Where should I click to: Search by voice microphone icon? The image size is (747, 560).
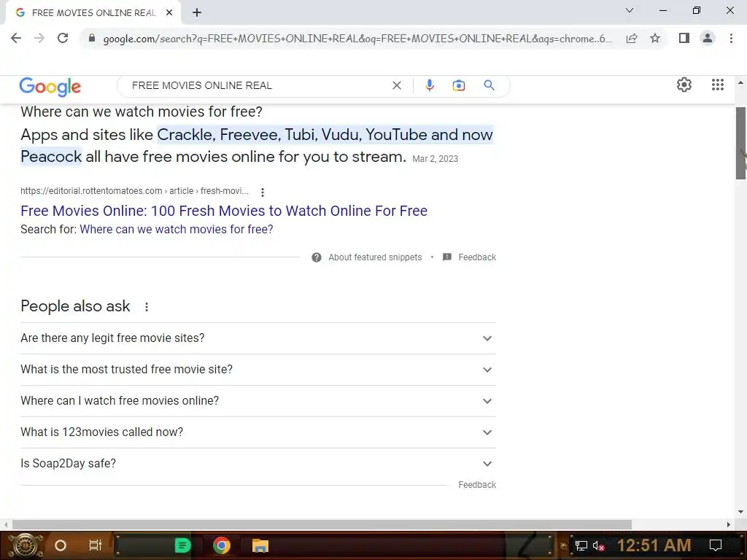[x=429, y=85]
